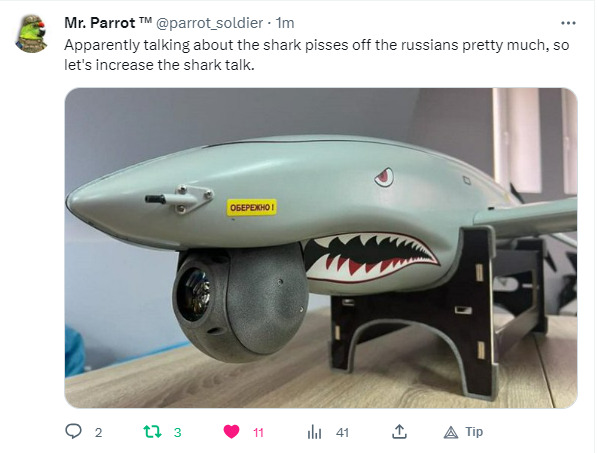
Task: Click the tweet text about shark talk
Action: [x=316, y=55]
